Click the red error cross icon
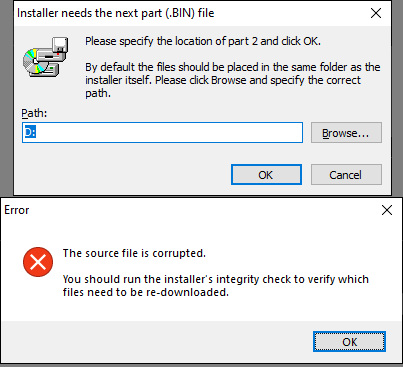The width and height of the screenshot is (403, 367). (38, 262)
